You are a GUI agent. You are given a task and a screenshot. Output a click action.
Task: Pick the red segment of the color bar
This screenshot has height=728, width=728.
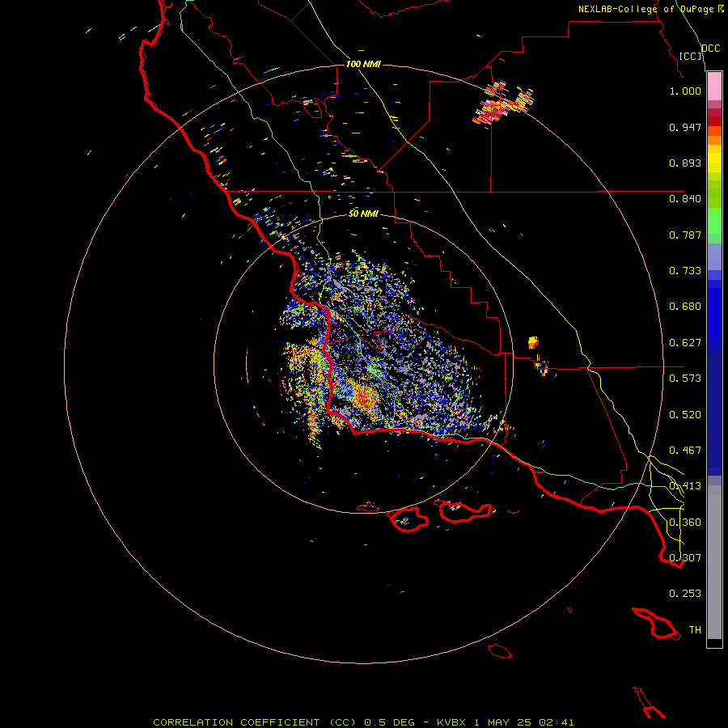[714, 121]
